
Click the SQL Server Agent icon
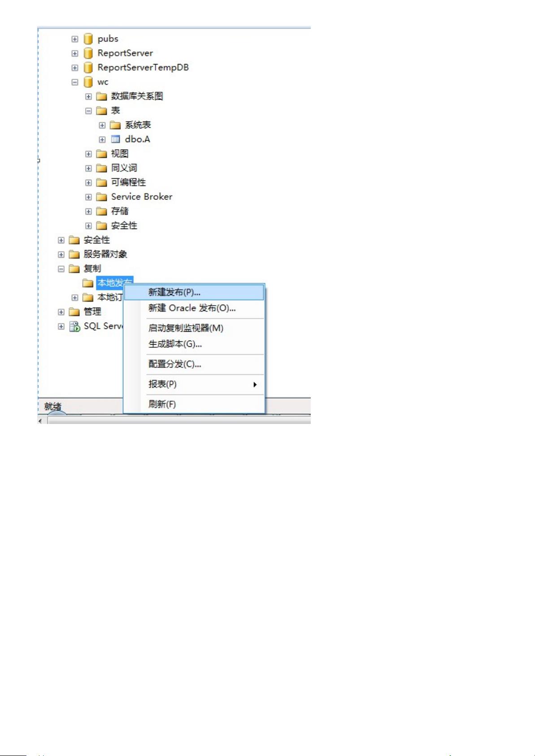[x=74, y=326]
